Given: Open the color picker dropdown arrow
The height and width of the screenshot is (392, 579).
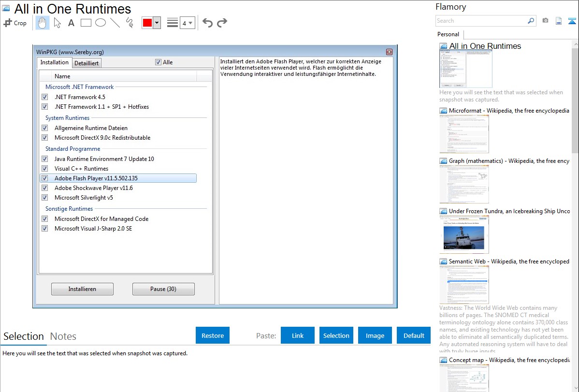Looking at the screenshot, I should point(157,23).
